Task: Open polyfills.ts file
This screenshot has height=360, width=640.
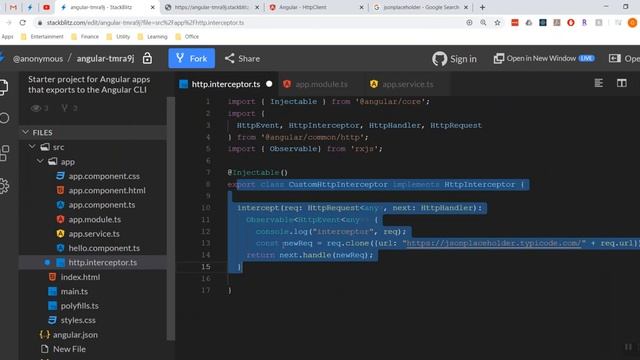Action: (x=79, y=305)
